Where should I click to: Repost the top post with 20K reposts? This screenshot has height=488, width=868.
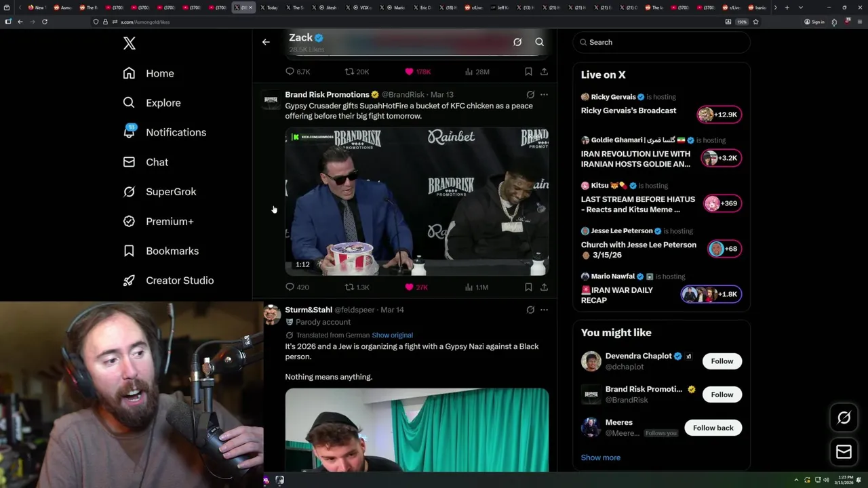pos(357,71)
